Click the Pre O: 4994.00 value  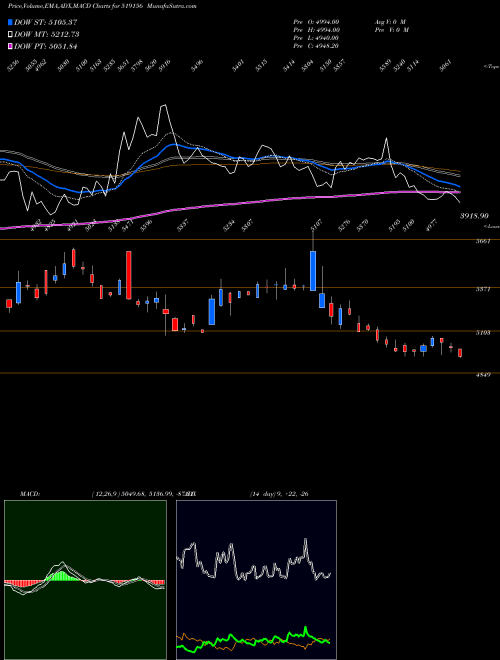pos(316,22)
